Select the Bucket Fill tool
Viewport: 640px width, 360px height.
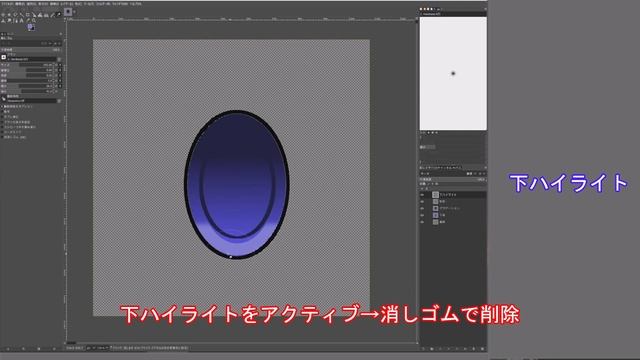pos(46,15)
